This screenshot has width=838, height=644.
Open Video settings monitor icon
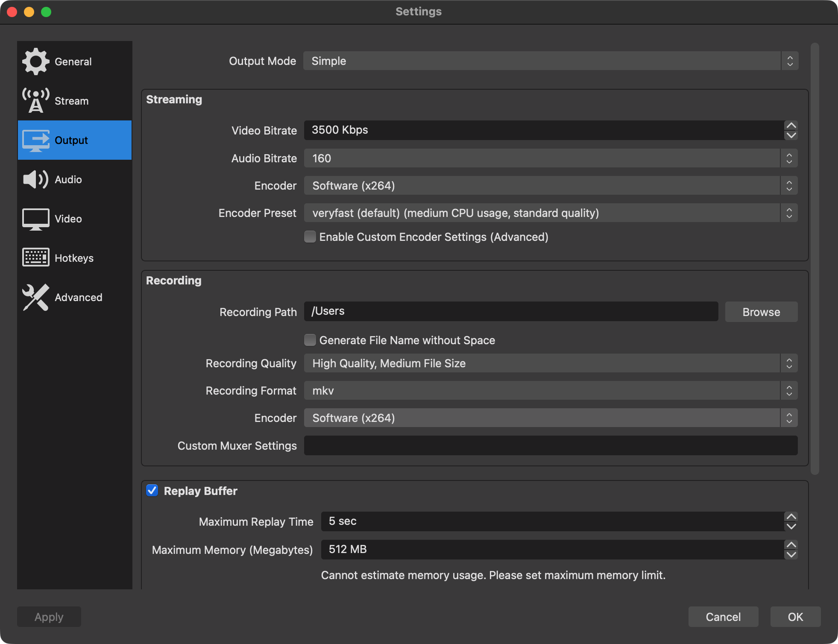pyautogui.click(x=35, y=219)
